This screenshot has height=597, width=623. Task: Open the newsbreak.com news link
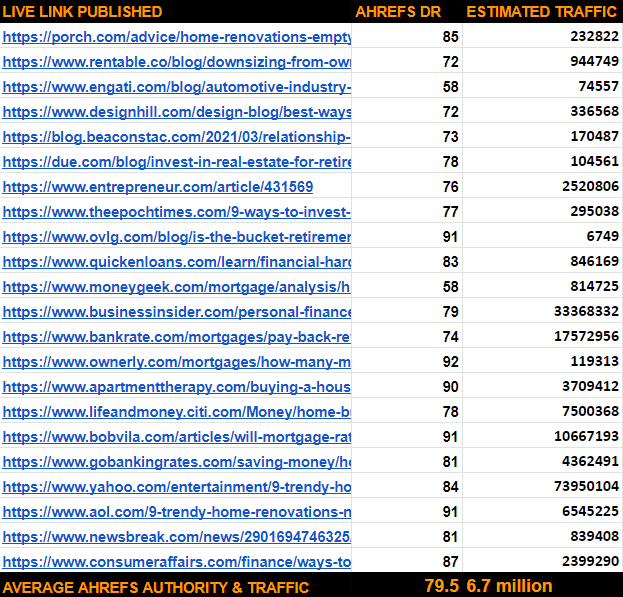point(177,537)
